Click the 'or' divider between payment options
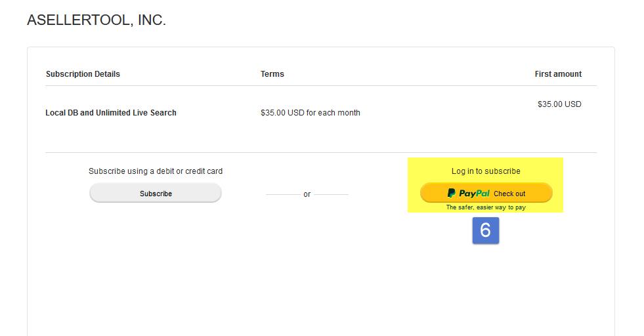644x336 pixels. pos(307,194)
